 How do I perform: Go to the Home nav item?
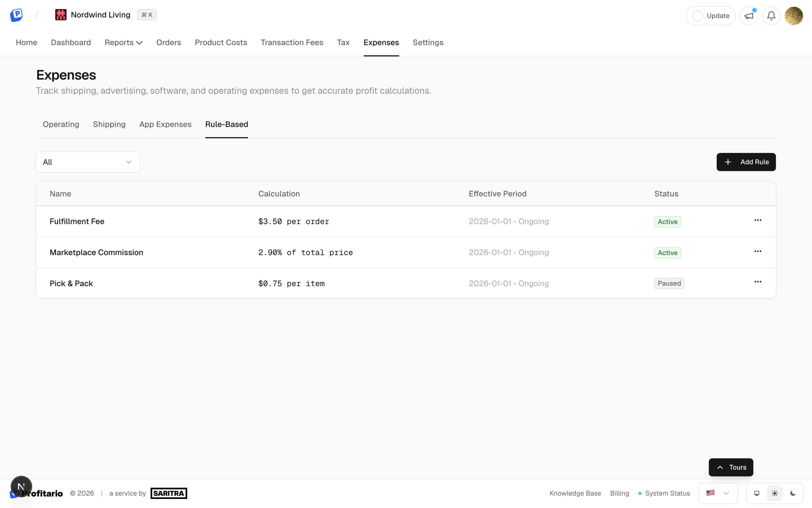click(x=27, y=42)
